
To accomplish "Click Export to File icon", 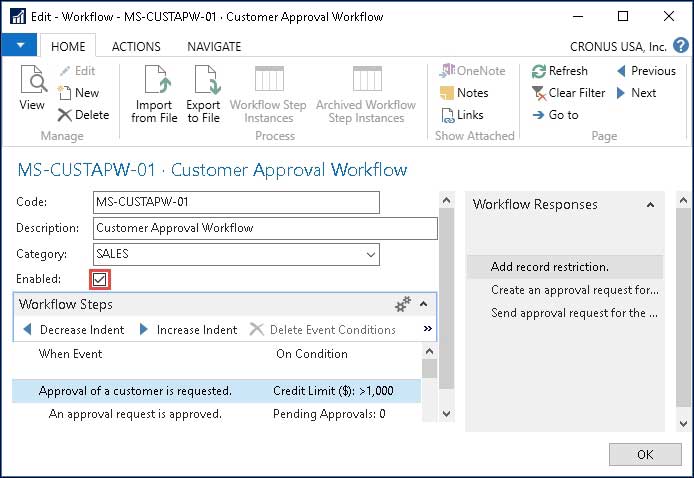I will click(x=203, y=94).
